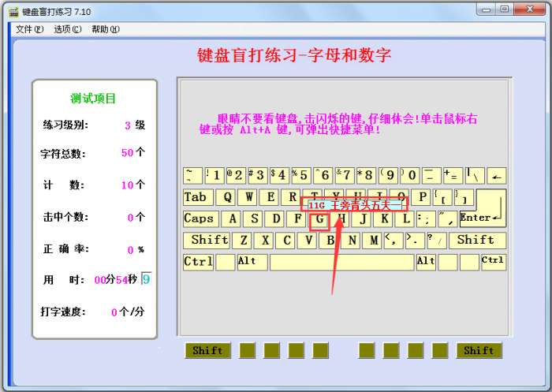Click the G key on virtual keyboard
This screenshot has height=392, width=552.
click(319, 218)
